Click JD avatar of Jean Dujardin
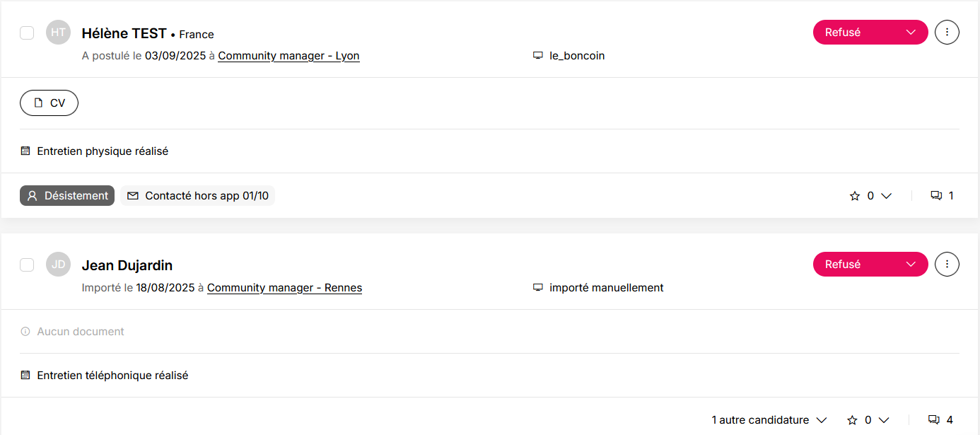 pos(59,265)
